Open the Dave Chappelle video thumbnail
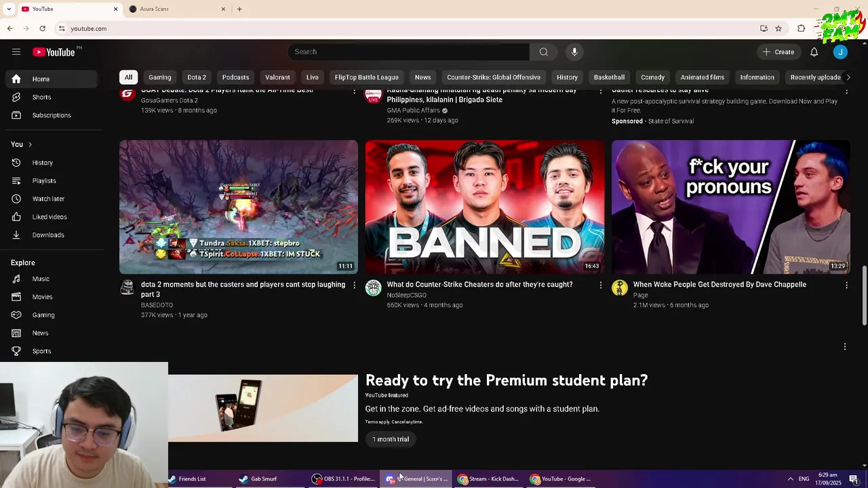The width and height of the screenshot is (868, 488). pyautogui.click(x=730, y=207)
